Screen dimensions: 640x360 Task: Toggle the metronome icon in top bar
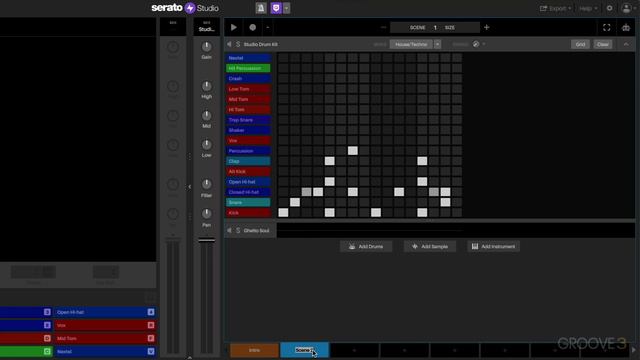click(261, 8)
